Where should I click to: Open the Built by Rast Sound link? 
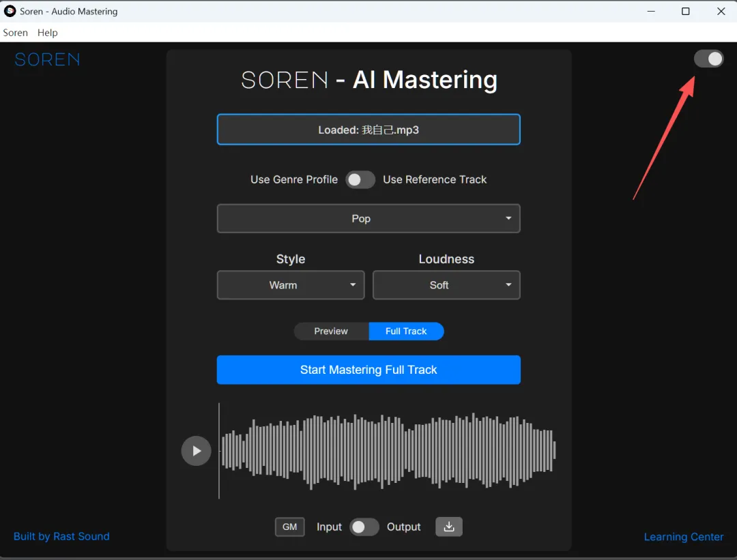61,537
